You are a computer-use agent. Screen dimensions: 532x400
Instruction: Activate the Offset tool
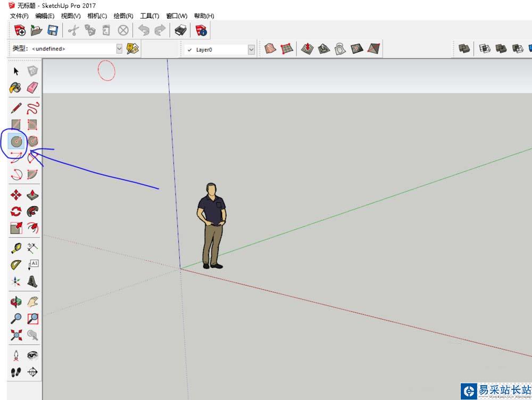(33, 228)
